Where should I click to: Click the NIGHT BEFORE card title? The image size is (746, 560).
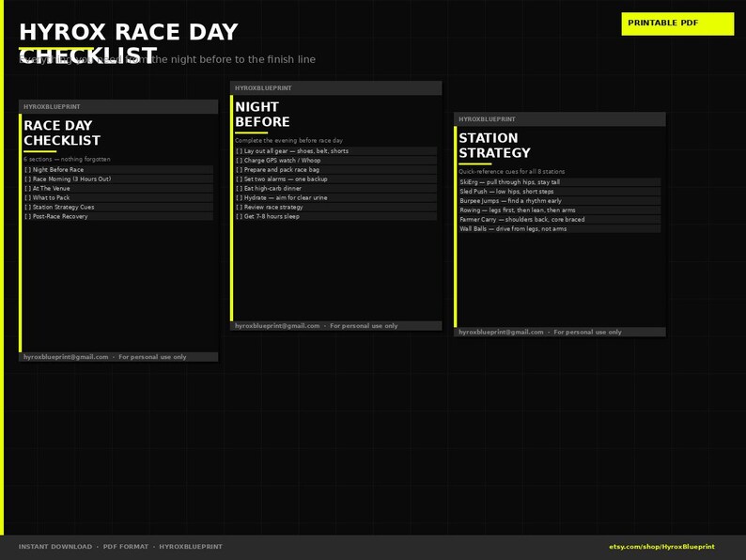coord(262,115)
